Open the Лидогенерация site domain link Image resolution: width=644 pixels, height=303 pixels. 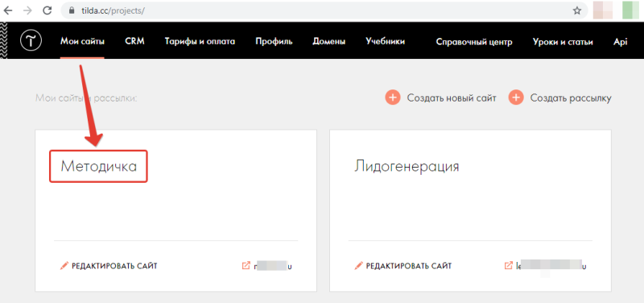(x=551, y=266)
